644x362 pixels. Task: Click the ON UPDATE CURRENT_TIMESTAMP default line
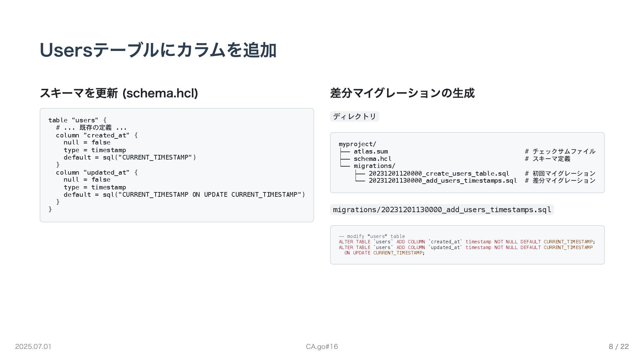[x=184, y=195]
